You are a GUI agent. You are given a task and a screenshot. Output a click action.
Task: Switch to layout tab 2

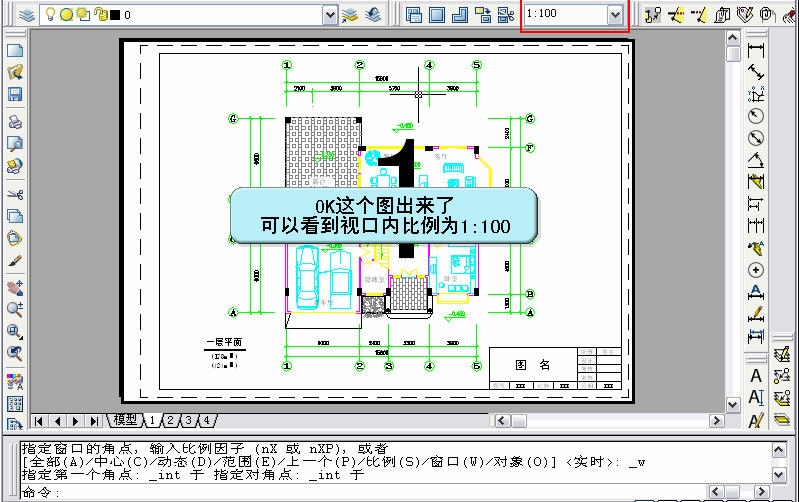tap(171, 420)
